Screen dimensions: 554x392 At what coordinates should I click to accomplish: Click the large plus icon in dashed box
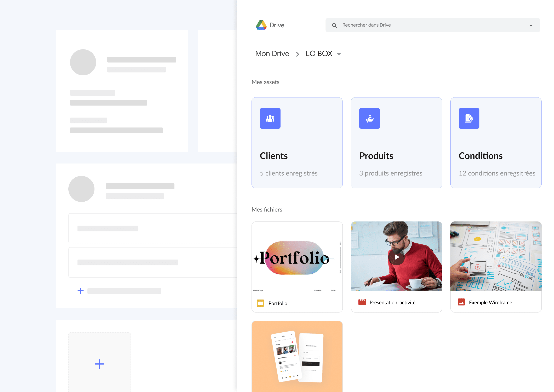(x=99, y=364)
